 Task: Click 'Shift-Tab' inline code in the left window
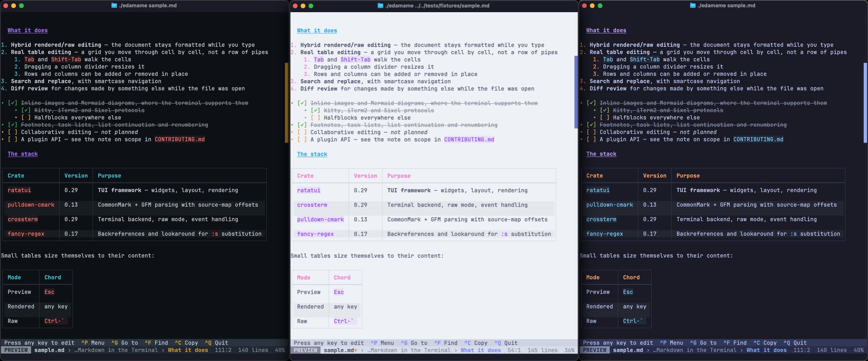(x=66, y=59)
